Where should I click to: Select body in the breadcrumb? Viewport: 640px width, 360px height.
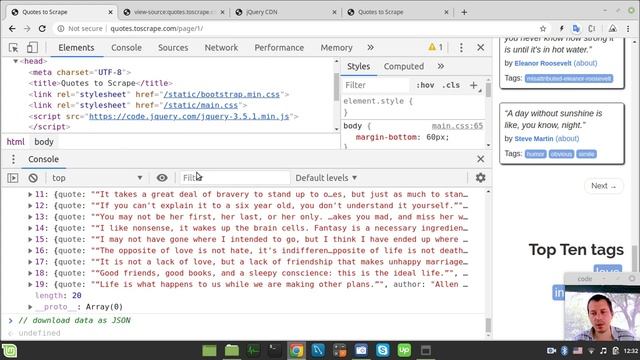[x=44, y=142]
